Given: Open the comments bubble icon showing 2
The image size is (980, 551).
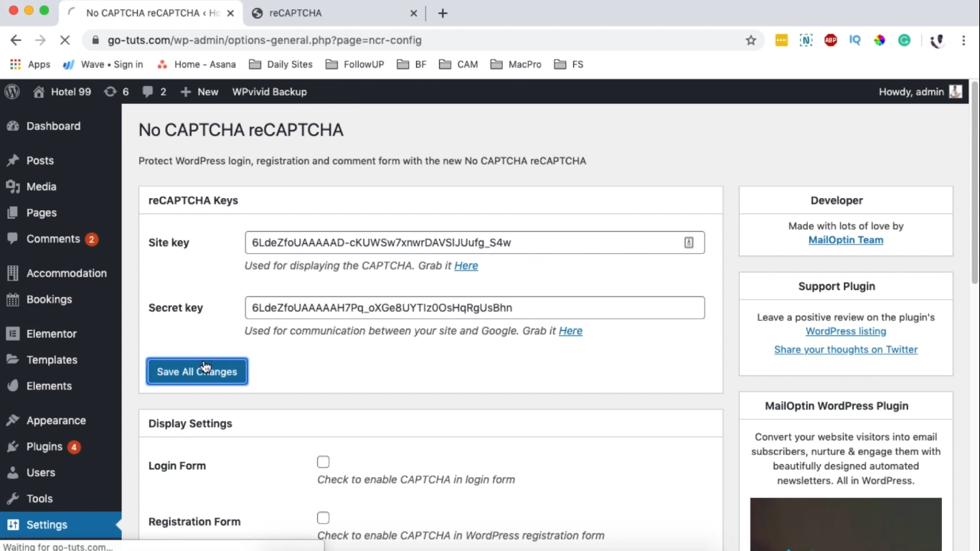Looking at the screenshot, I should (x=148, y=92).
